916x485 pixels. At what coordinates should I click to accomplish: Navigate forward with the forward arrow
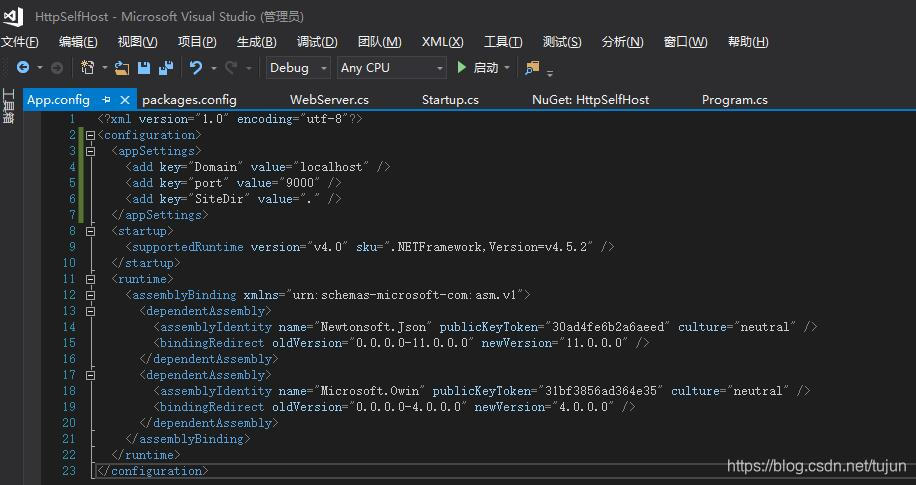(x=57, y=68)
